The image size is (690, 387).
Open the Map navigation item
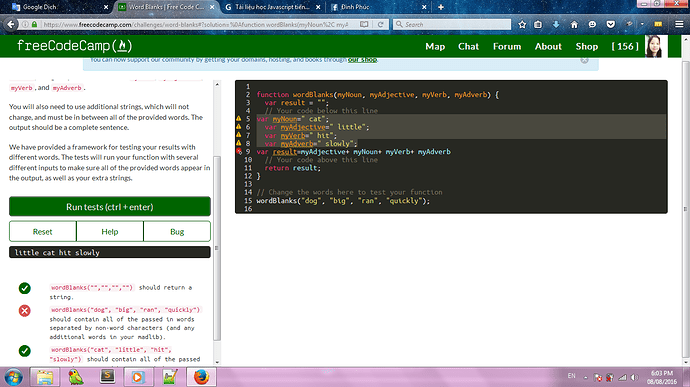435,46
